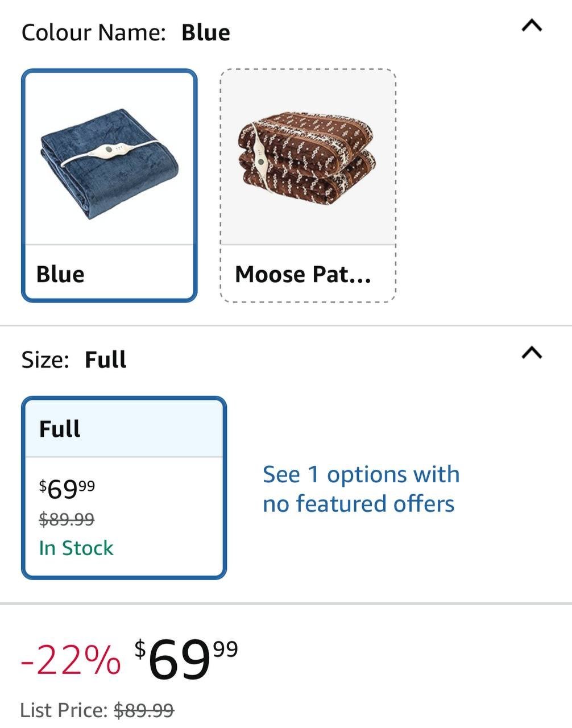
Task: Click the 'Colour Name:' heading label
Action: (93, 32)
